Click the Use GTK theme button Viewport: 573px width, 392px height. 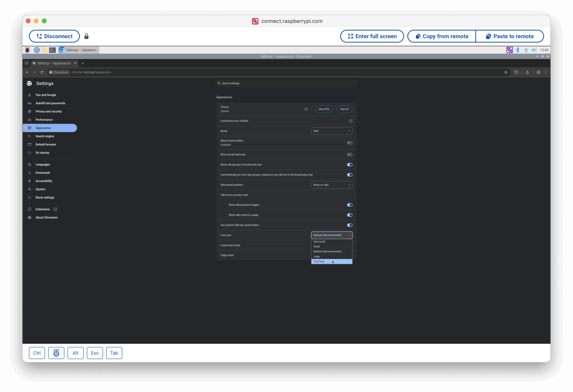pyautogui.click(x=324, y=109)
